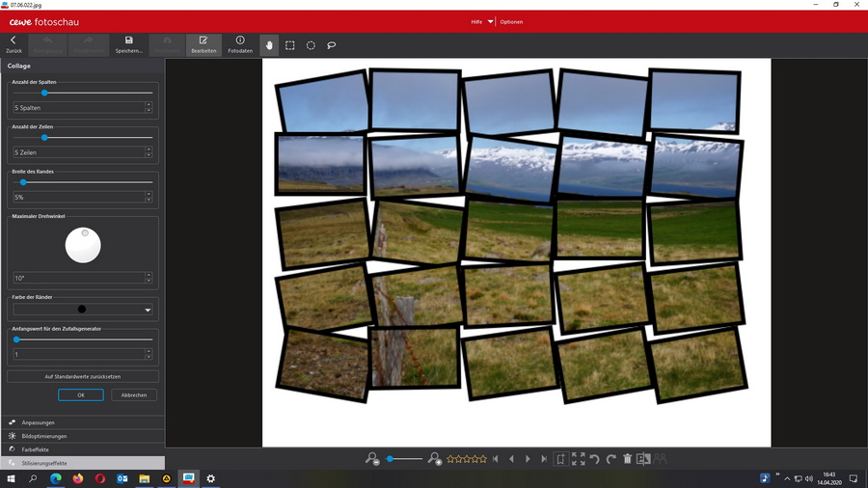The height and width of the screenshot is (488, 868).
Task: Click the Anzahl der Spalten slider
Action: tap(82, 93)
